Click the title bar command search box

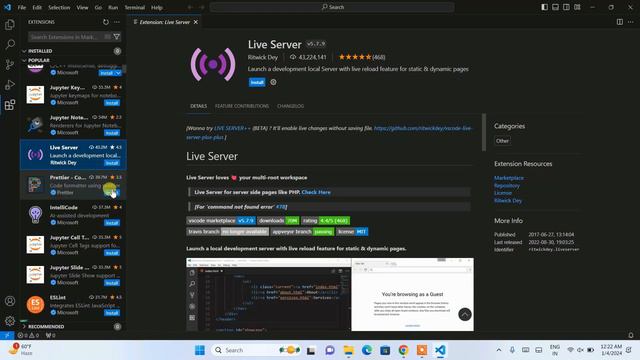coord(332,7)
